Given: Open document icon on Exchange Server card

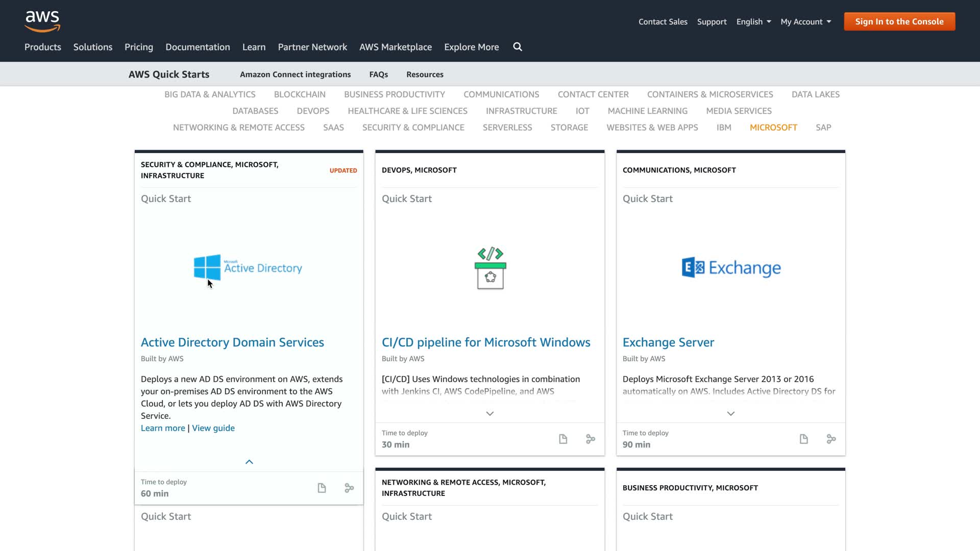Looking at the screenshot, I should (x=804, y=439).
